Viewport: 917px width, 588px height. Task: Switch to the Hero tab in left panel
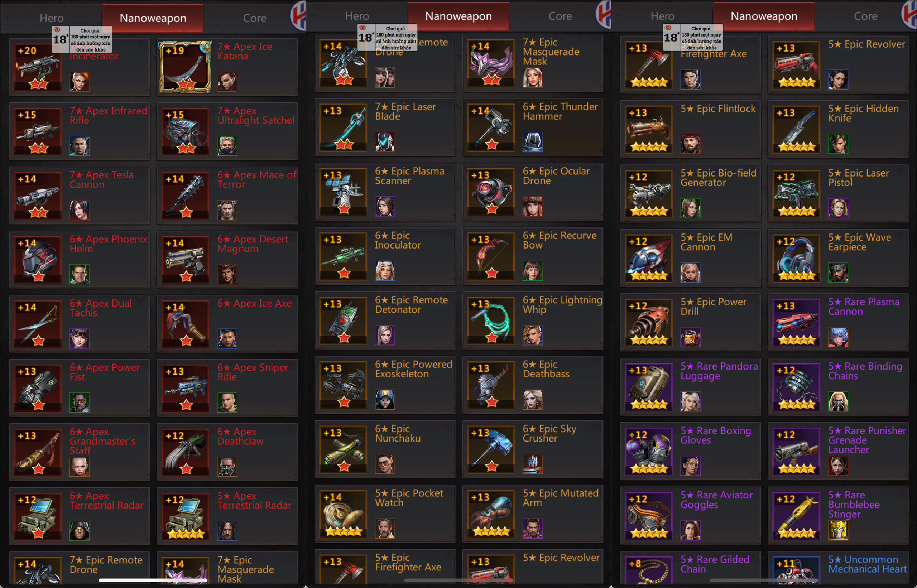tap(52, 18)
